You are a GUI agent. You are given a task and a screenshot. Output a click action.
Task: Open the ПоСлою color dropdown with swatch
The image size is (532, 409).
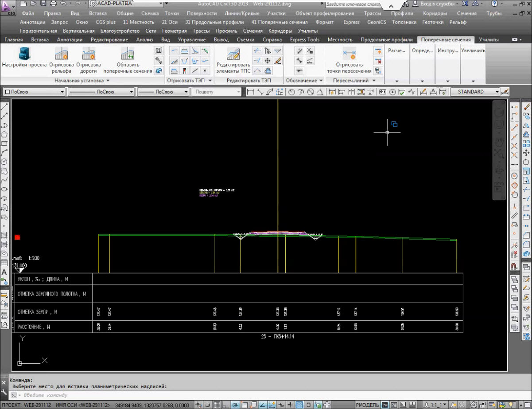pos(34,92)
